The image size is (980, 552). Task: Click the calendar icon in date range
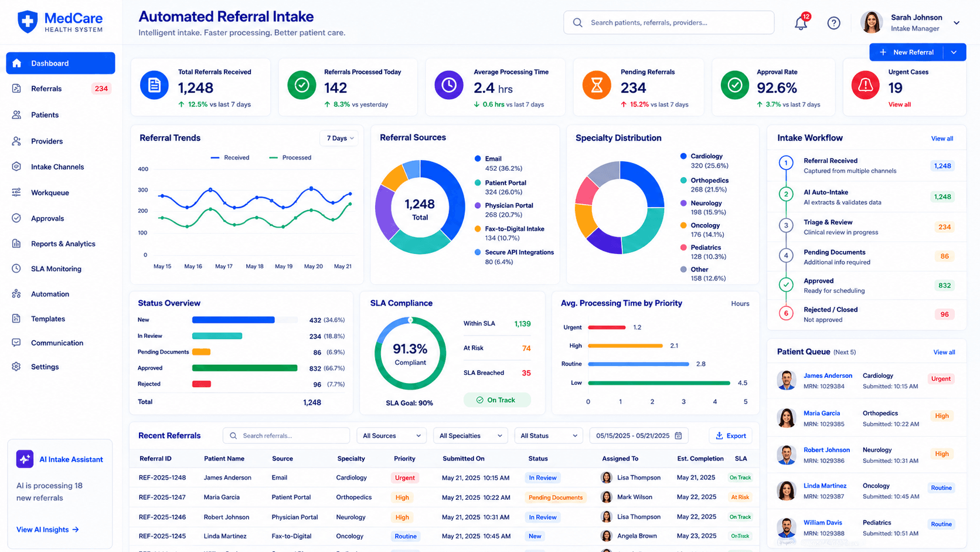point(678,436)
